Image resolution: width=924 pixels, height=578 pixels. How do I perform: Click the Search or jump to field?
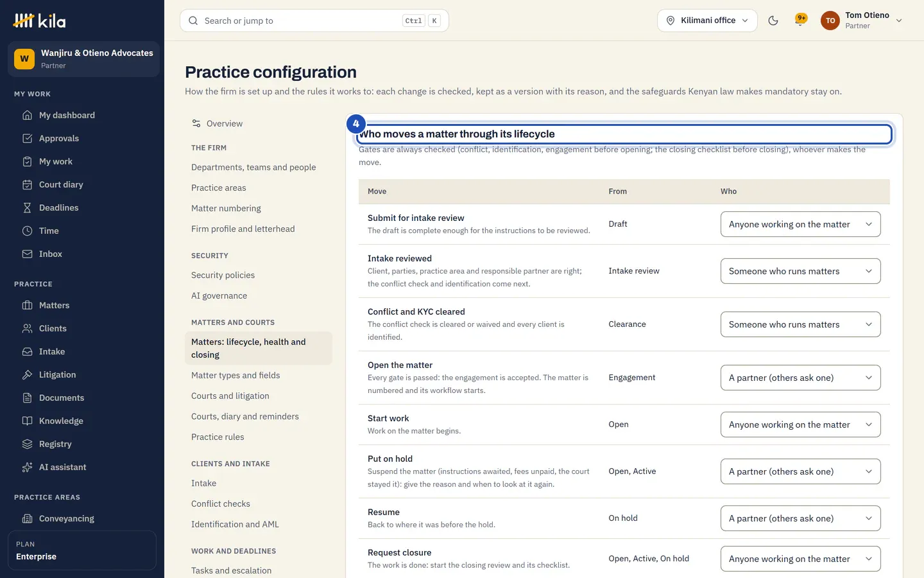coord(314,21)
